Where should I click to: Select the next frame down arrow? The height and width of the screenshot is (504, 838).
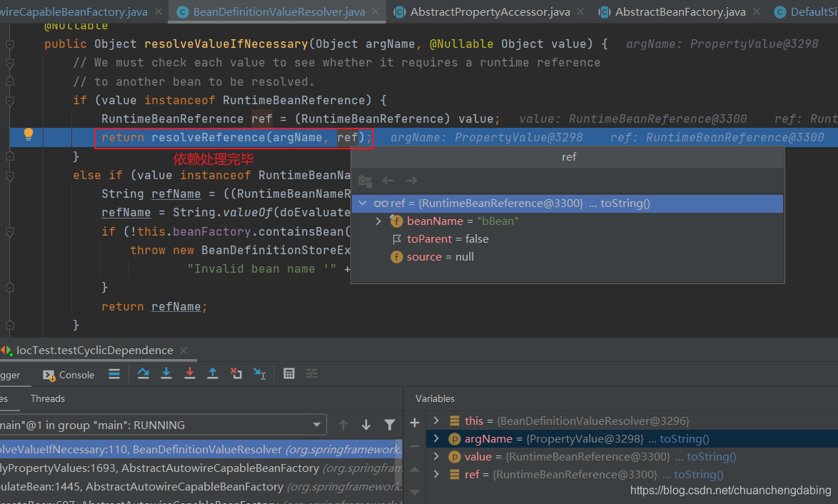click(366, 425)
